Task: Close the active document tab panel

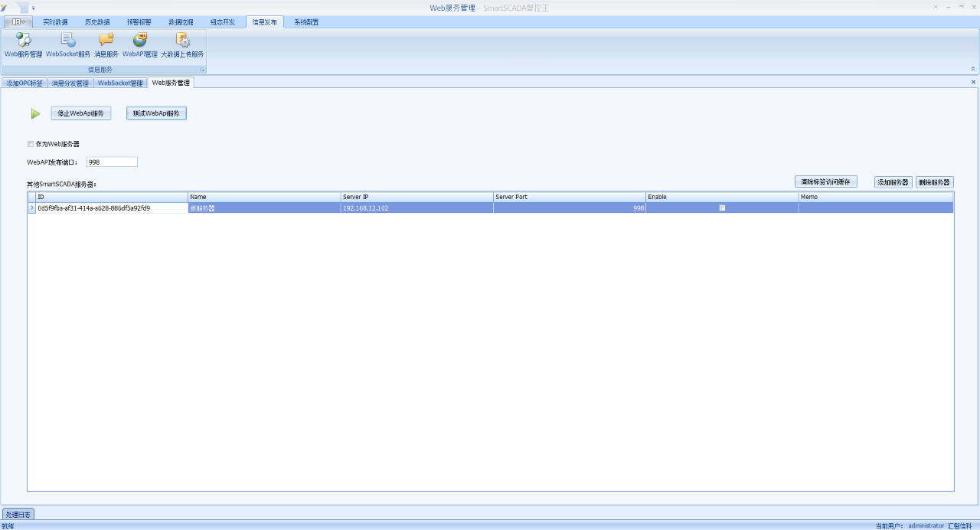Action: [x=973, y=82]
